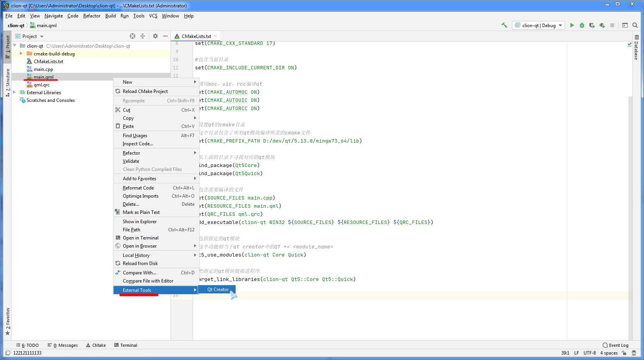
Task: Expand the cmake-build-debug folder
Action: click(21, 53)
